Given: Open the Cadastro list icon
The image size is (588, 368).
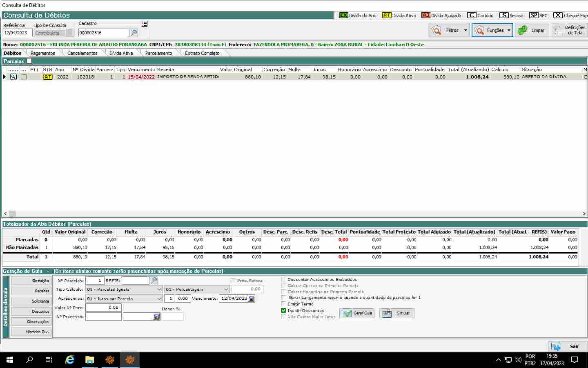Looking at the screenshot, I should point(145,24).
